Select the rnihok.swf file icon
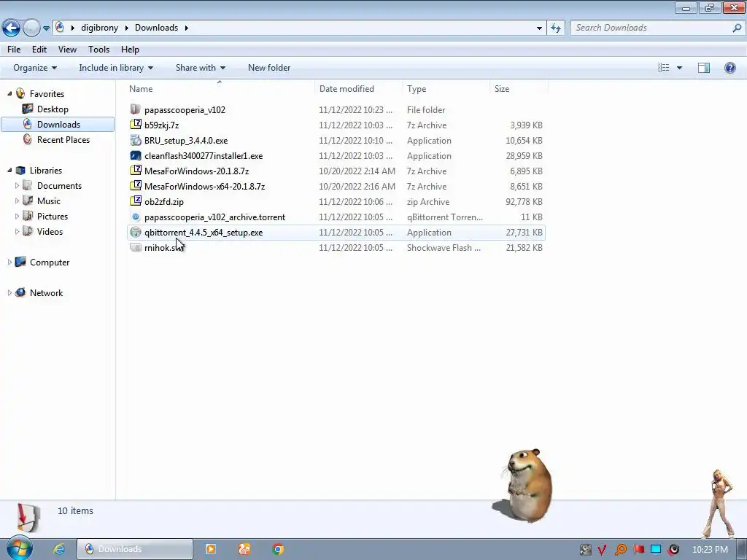Screen dimensions: 747x560 [136, 247]
